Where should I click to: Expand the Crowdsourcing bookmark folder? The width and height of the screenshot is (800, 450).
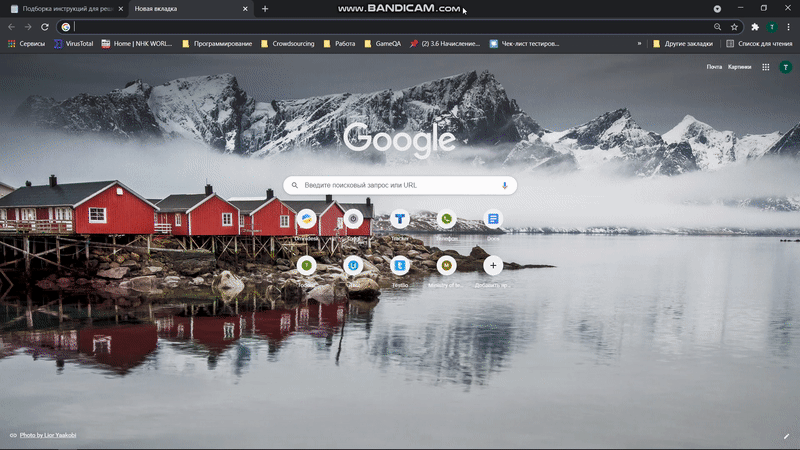[x=287, y=44]
